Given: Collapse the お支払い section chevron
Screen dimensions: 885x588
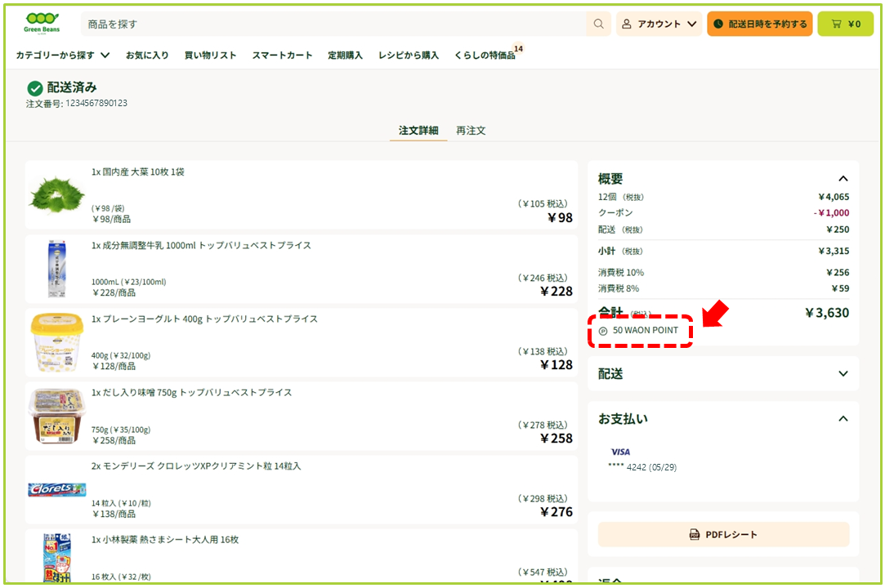Looking at the screenshot, I should 843,419.
